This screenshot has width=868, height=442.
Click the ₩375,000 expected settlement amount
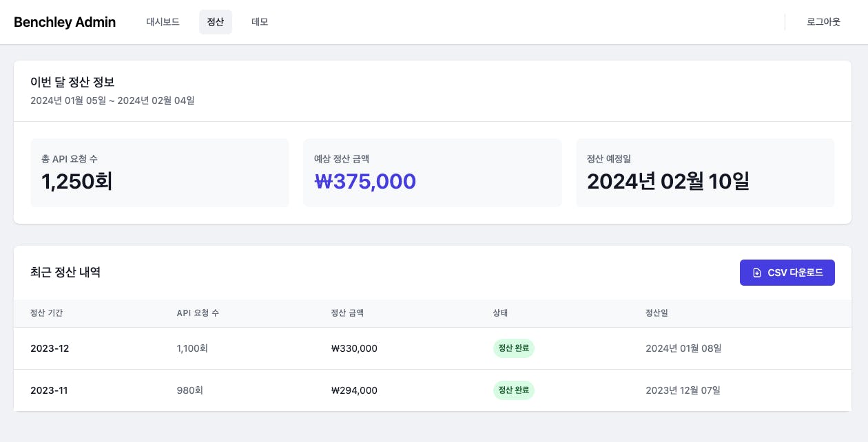coord(365,182)
